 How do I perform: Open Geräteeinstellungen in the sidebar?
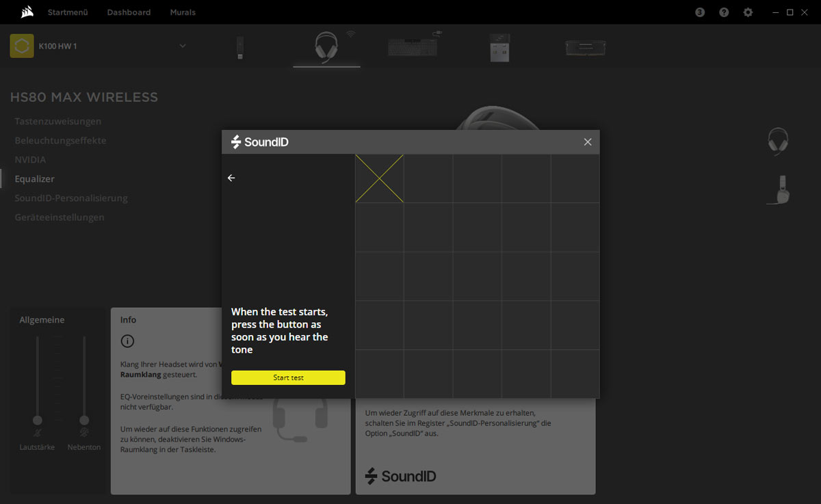60,217
